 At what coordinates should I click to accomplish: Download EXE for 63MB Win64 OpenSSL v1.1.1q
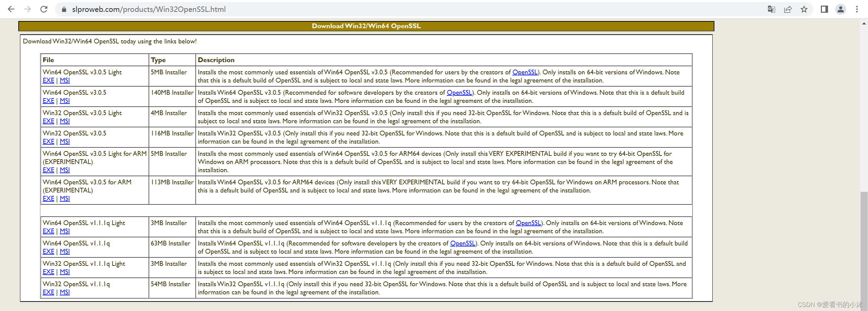coord(48,252)
